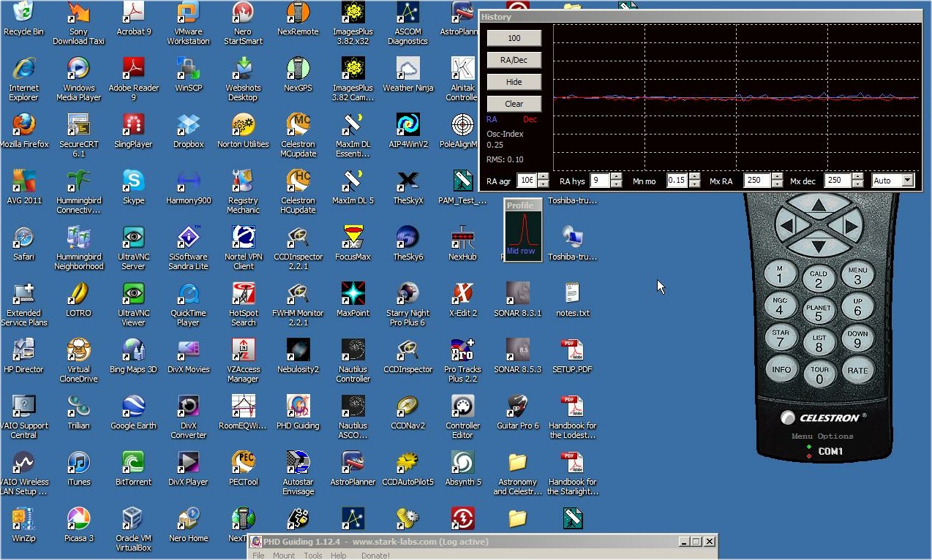Screen dimensions: 932x560
Task: Click the star Profile thumbnail window
Action: point(523,230)
